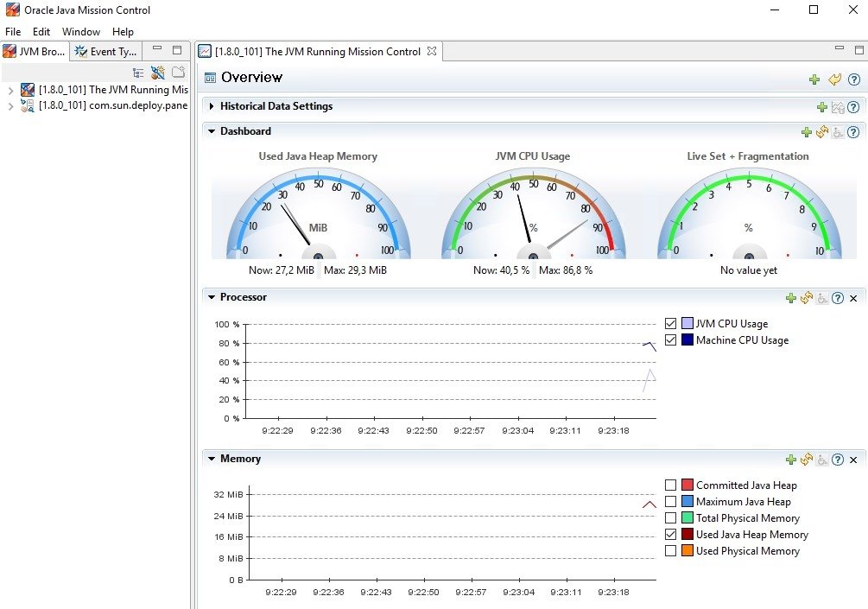Open the Window menu

pos(81,32)
